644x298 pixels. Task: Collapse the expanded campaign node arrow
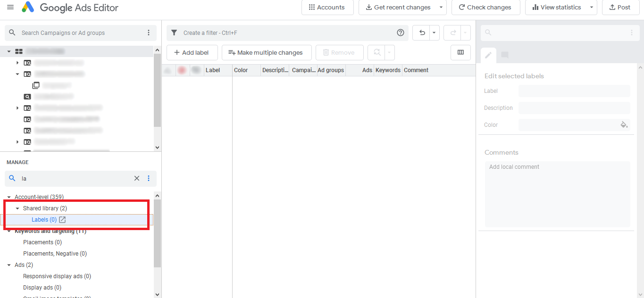pyautogui.click(x=17, y=74)
